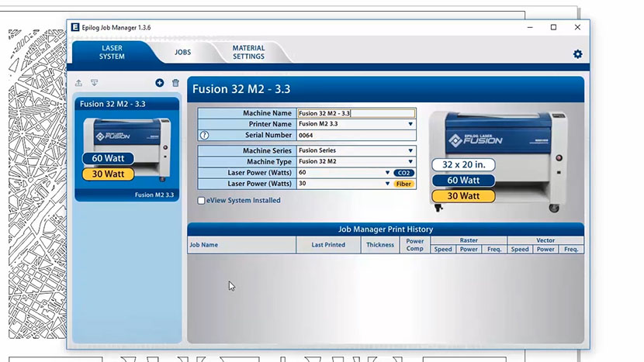Sort history by Job Name column header
This screenshot has width=644, height=362.
click(x=241, y=245)
